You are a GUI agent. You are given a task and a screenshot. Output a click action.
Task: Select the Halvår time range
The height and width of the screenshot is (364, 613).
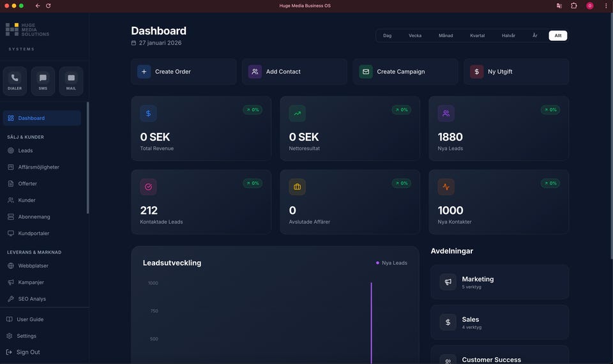point(509,36)
